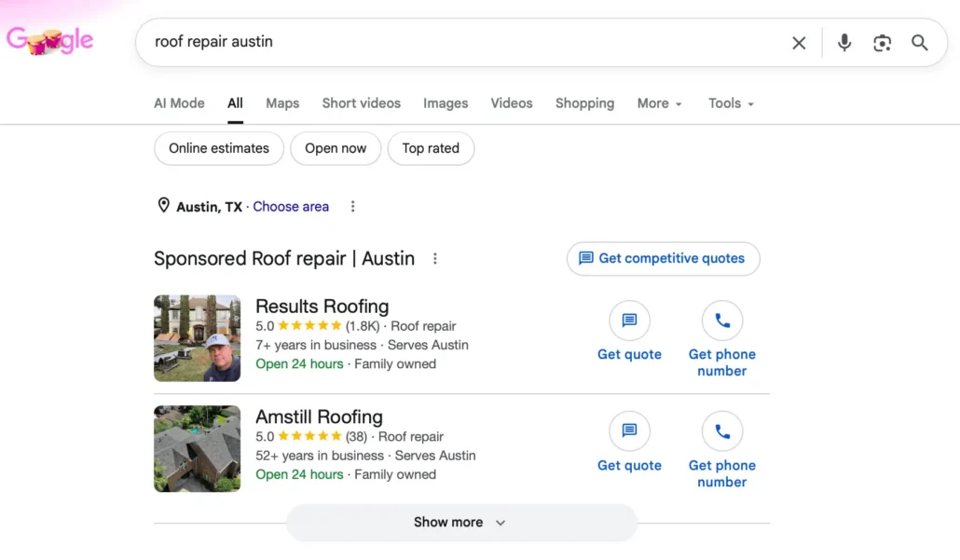Click Amstill Roofing star rating
The image size is (960, 560).
click(309, 436)
